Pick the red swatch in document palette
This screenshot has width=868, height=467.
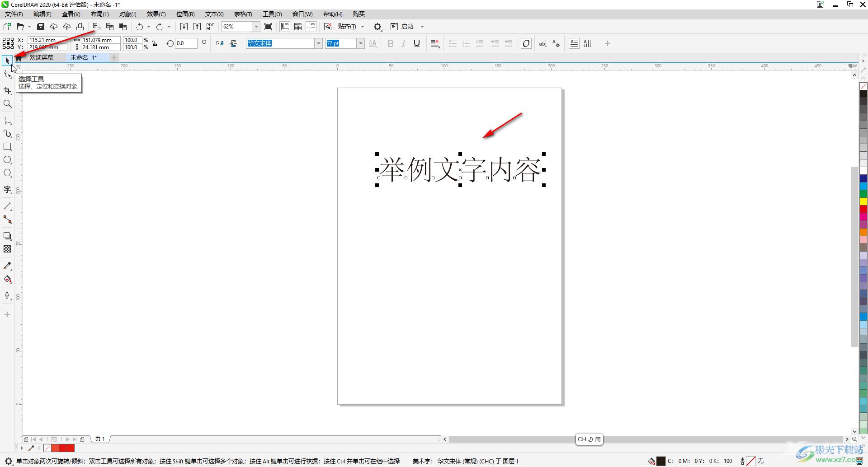point(63,448)
